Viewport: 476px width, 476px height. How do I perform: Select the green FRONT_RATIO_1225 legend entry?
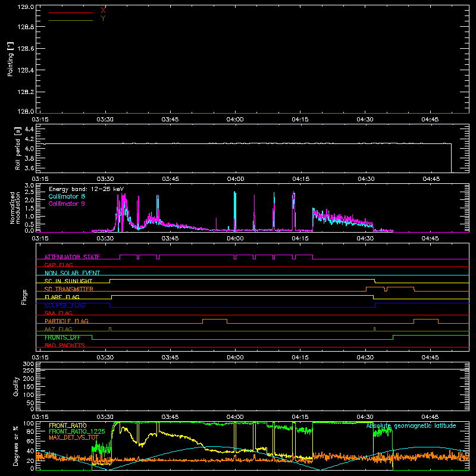coord(77,431)
